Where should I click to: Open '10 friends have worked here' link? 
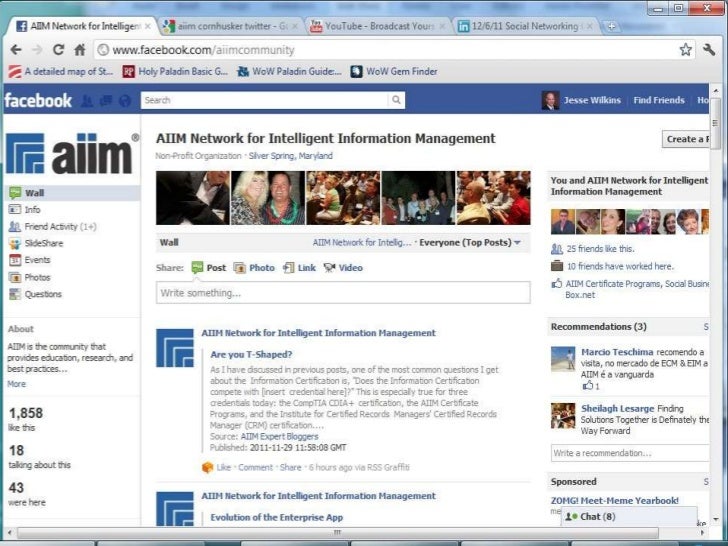(x=620, y=266)
